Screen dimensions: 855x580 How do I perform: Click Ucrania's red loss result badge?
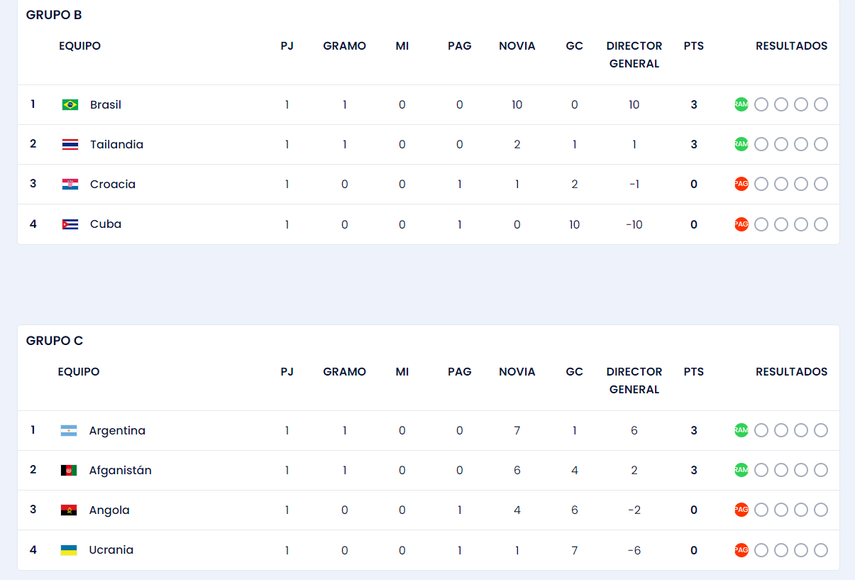tap(741, 551)
